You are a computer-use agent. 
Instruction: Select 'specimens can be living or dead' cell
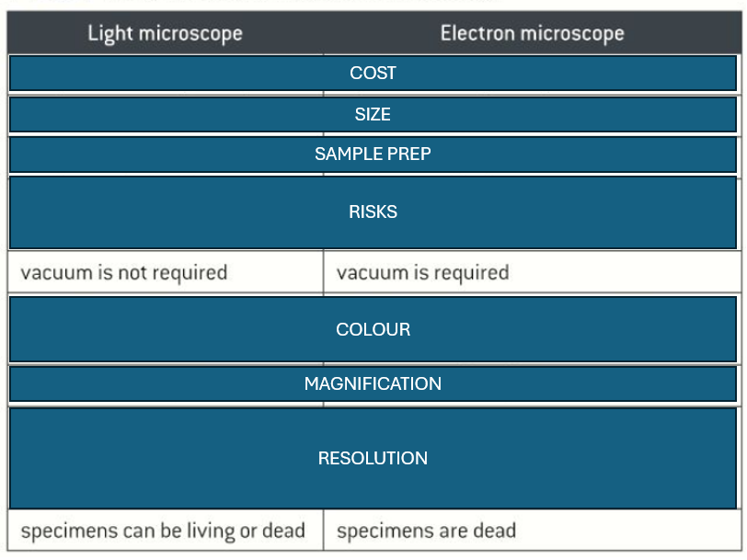[x=166, y=531]
